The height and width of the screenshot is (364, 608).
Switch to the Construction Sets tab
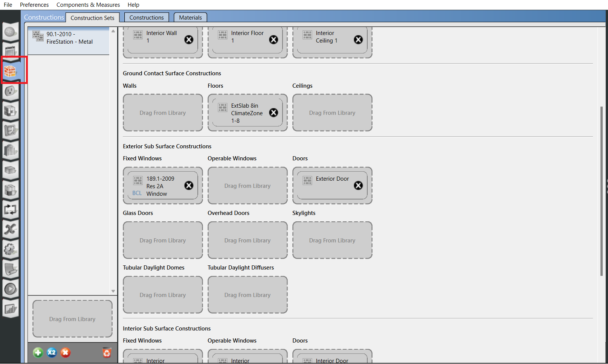click(92, 18)
